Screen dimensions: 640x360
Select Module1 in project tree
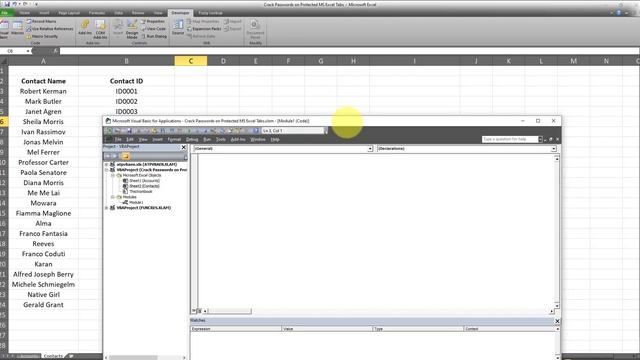point(136,202)
